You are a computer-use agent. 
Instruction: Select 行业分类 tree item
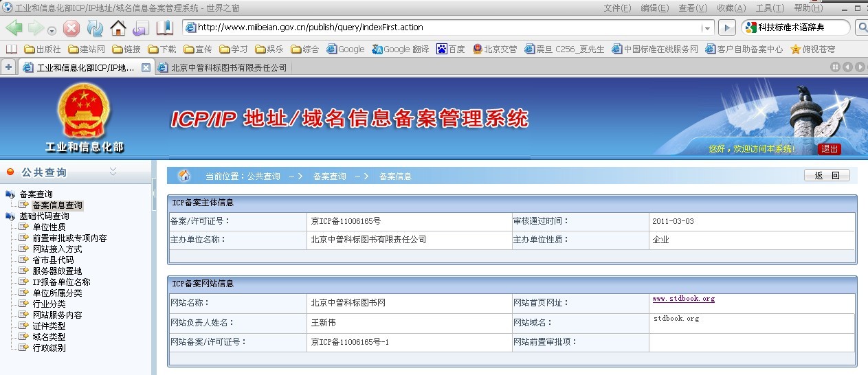(49, 304)
